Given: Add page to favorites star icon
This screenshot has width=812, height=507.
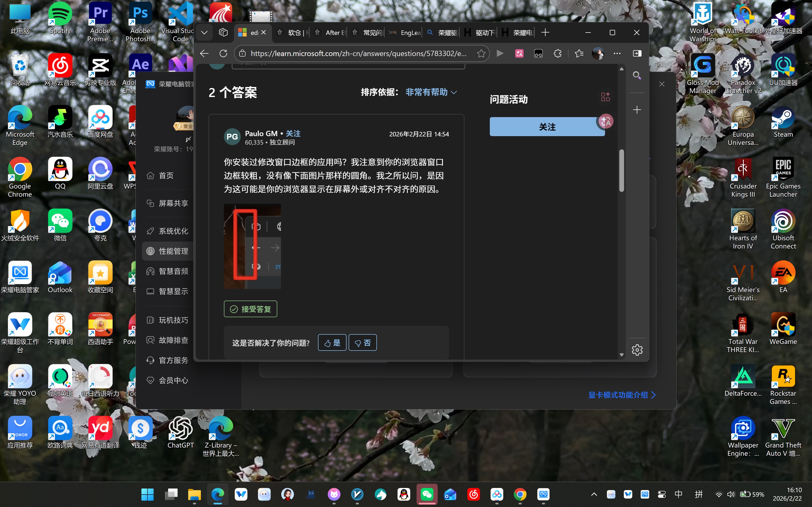Looking at the screenshot, I should coord(481,53).
